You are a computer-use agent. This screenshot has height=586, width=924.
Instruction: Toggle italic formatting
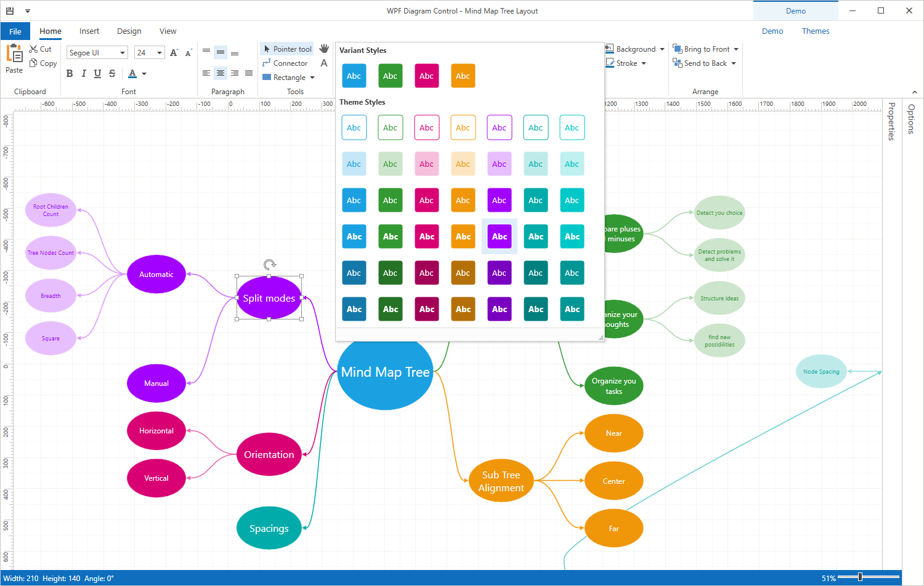pos(84,73)
